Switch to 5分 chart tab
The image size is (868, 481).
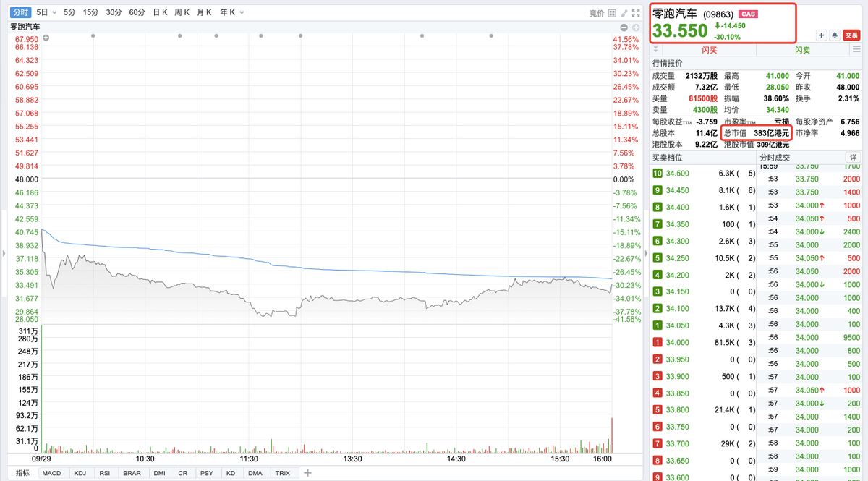click(x=69, y=13)
